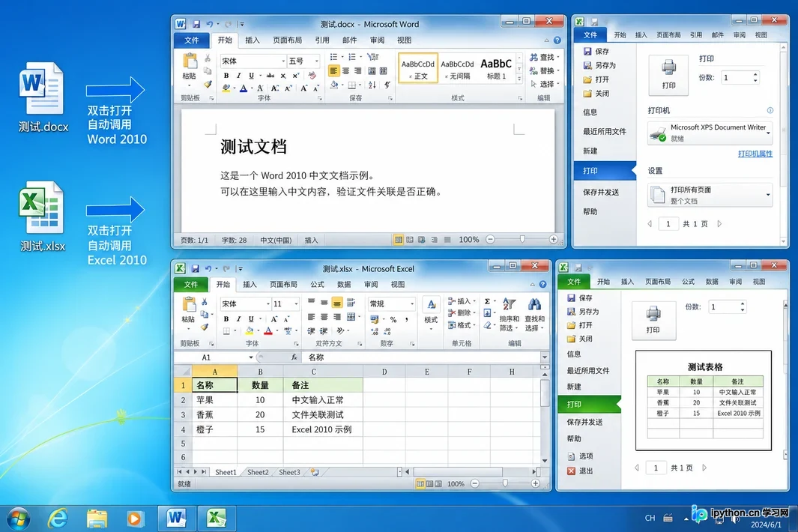Open 打印所有页面 settings dropdown
Viewport: 798px width, 532px height.
pos(768,195)
